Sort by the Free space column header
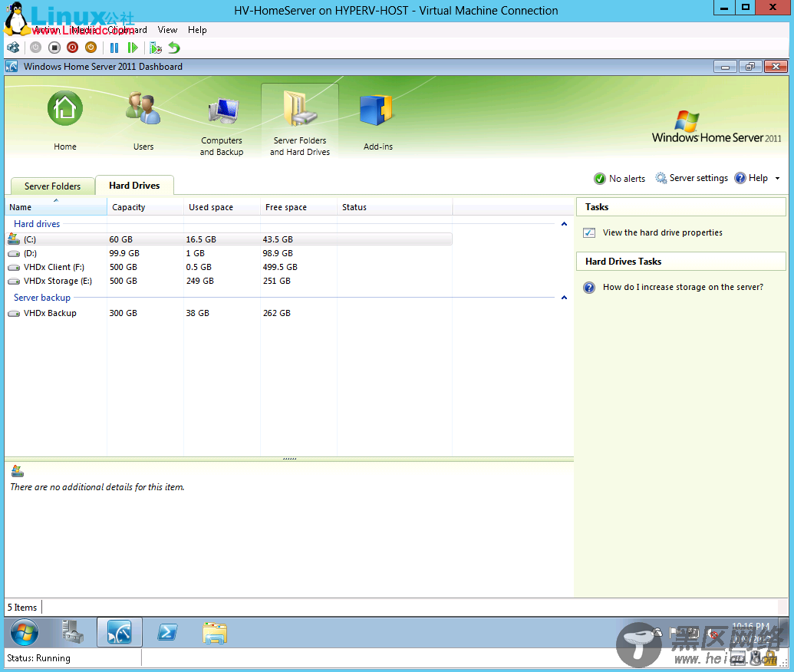This screenshot has height=672, width=794. tap(298, 207)
